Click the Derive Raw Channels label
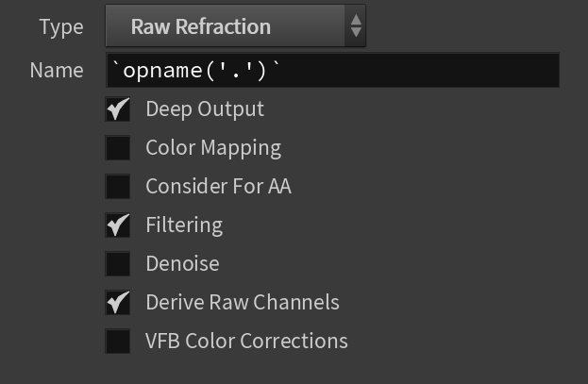 coord(243,302)
